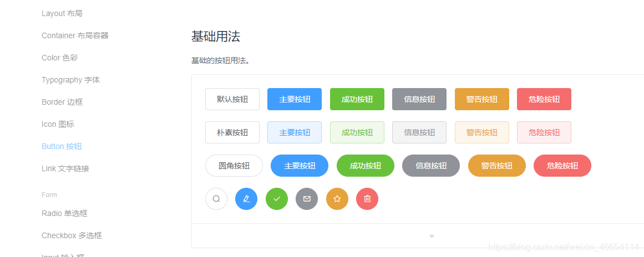The height and width of the screenshot is (257, 644).
Task: Click the light-orange plain 警告按钮
Action: [482, 132]
